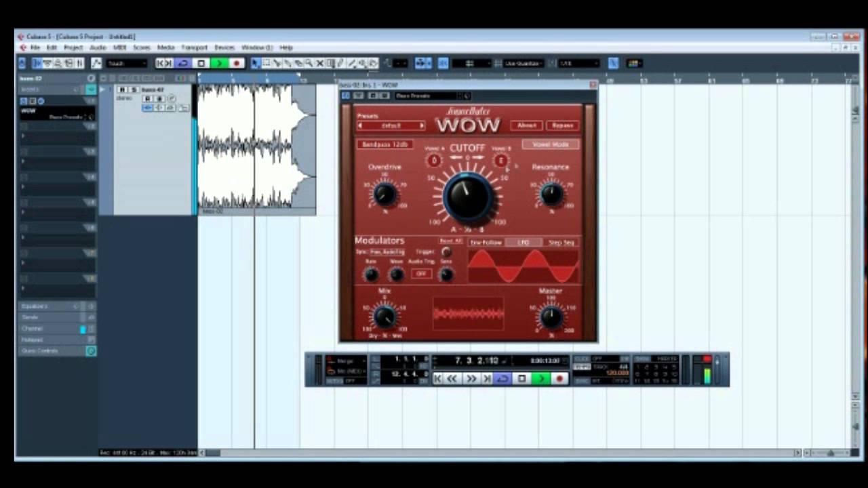Open the Bandpass 12db filter type selector
The width and height of the screenshot is (868, 488).
(384, 144)
